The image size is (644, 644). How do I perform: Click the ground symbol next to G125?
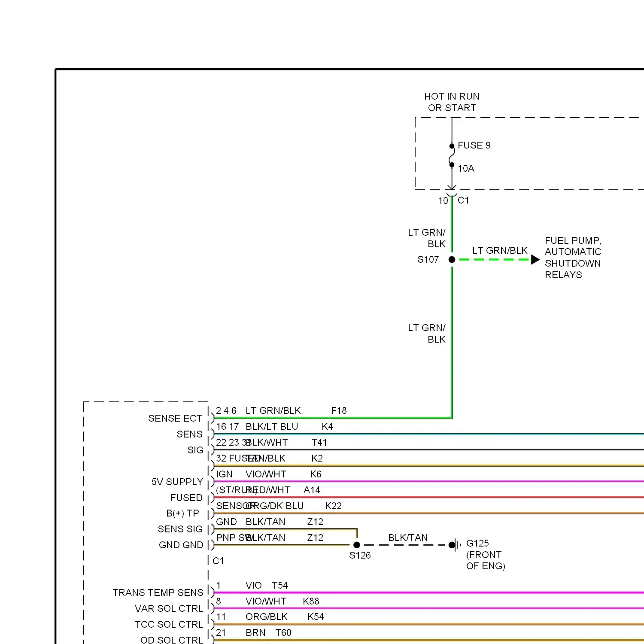456,545
